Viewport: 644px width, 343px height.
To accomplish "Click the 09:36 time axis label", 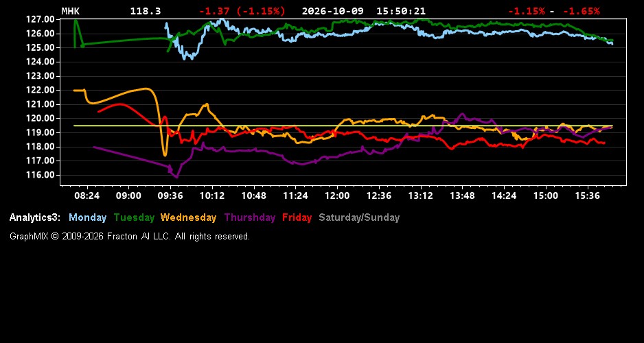I will (170, 196).
